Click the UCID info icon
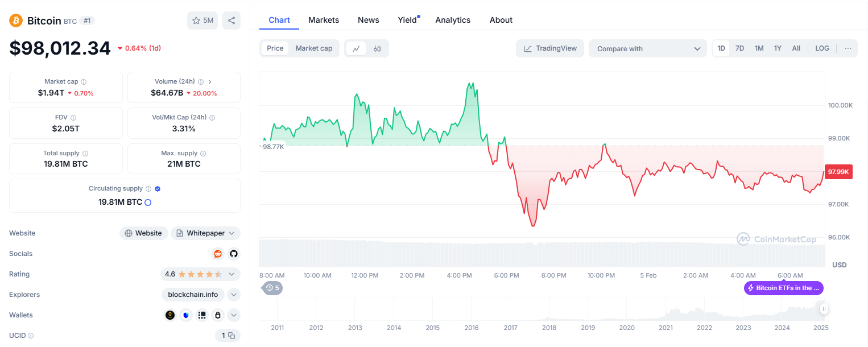This screenshot has width=868, height=347. (x=31, y=336)
